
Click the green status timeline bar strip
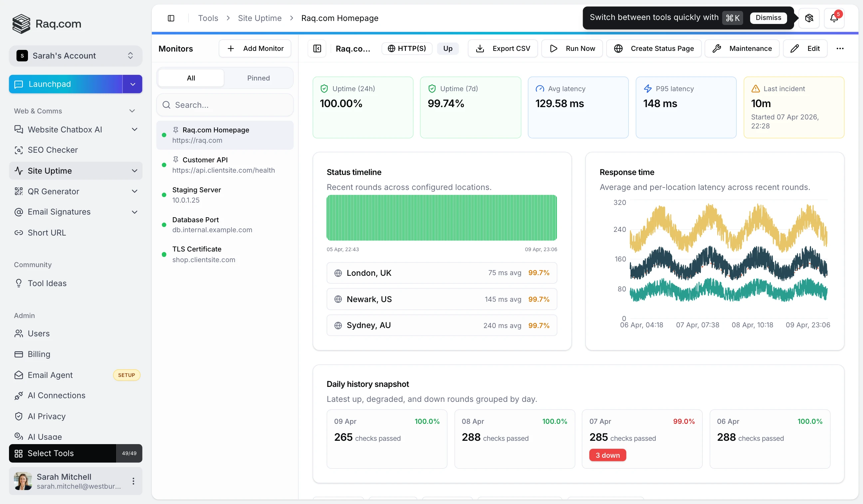(441, 218)
